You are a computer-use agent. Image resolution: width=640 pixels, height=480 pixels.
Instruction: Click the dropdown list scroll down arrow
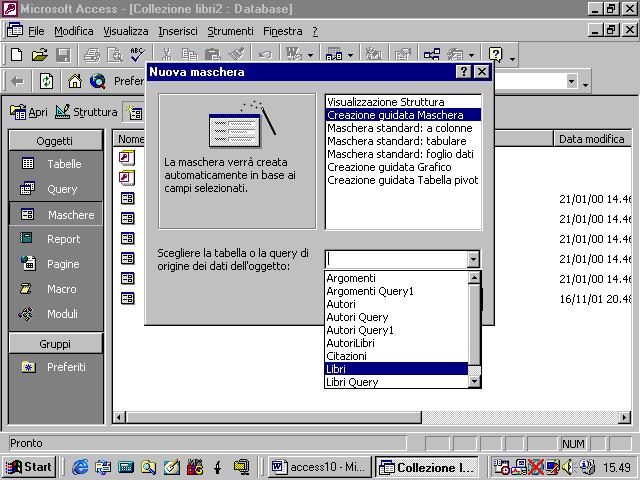click(474, 382)
